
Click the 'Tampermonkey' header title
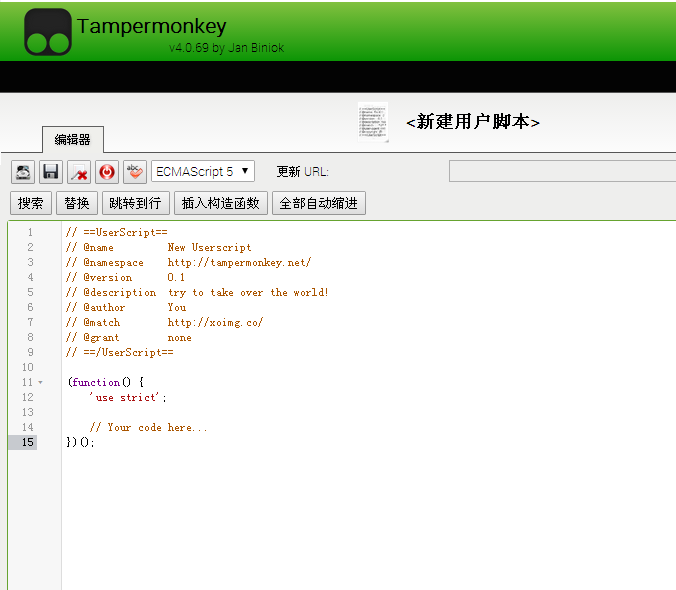[152, 26]
